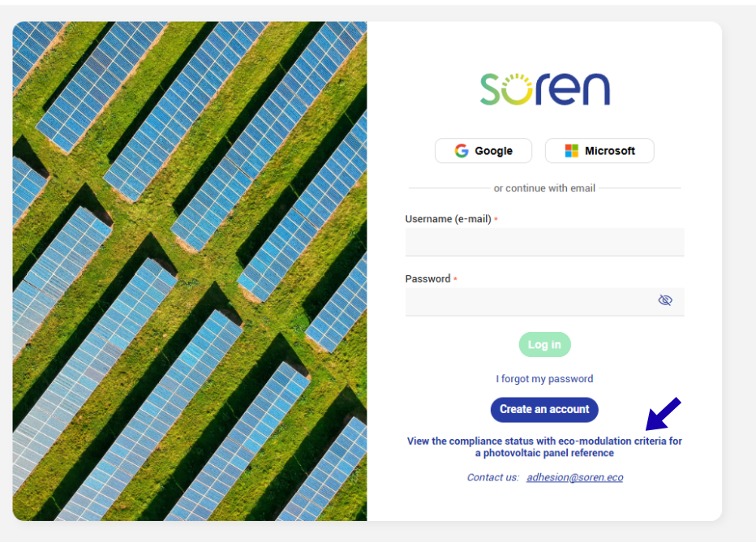Click the green Log in button
The width and height of the screenshot is (756, 547).
545,344
